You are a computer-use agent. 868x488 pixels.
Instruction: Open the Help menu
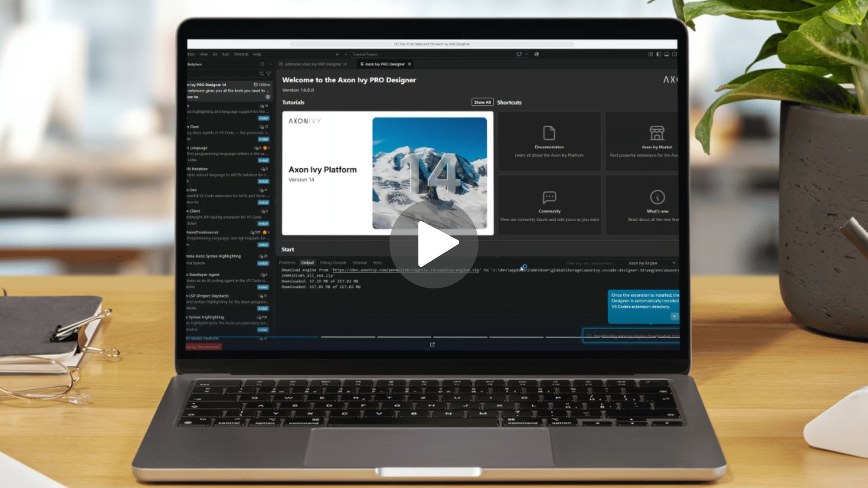tap(257, 54)
